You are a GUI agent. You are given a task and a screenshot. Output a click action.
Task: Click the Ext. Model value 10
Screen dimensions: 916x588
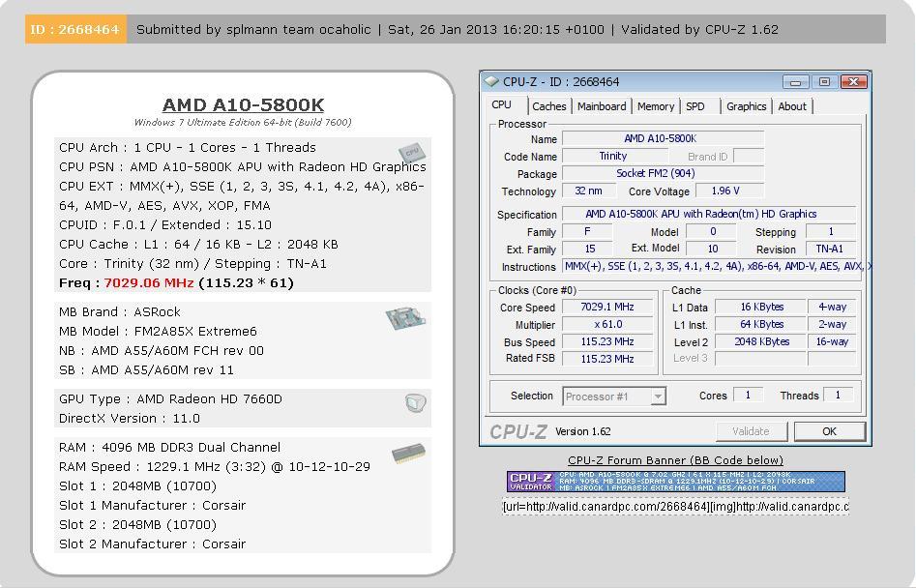pos(712,249)
